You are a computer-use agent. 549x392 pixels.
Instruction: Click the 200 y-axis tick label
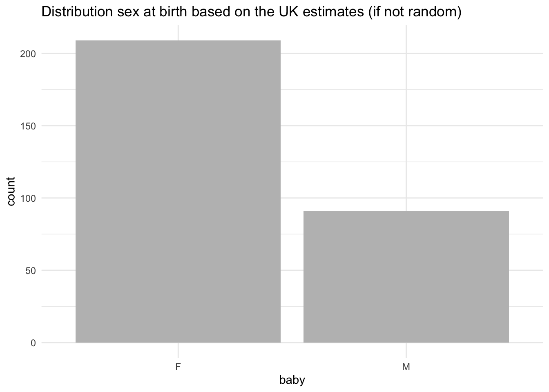pos(28,54)
